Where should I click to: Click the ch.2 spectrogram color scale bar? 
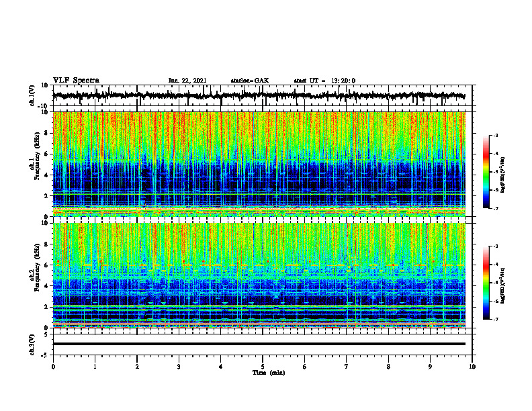[x=486, y=283]
